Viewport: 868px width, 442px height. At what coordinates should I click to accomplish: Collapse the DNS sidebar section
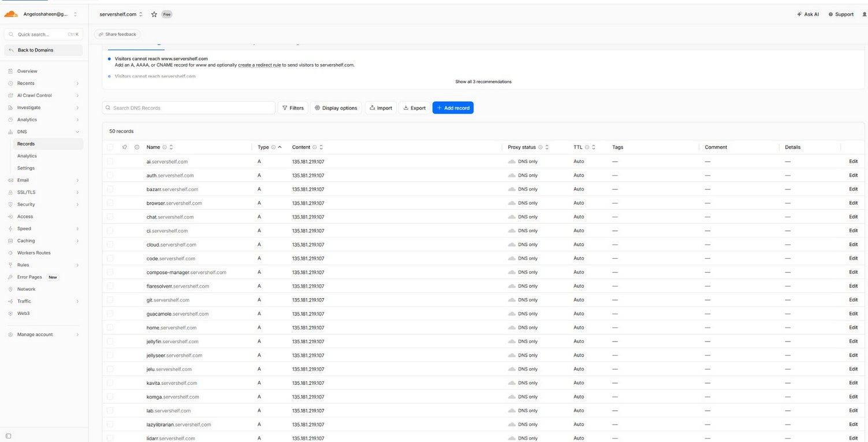(x=77, y=132)
